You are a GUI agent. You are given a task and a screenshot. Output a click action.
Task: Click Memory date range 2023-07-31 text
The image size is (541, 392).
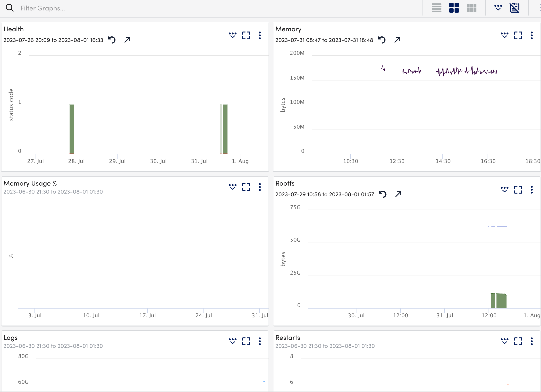point(324,40)
